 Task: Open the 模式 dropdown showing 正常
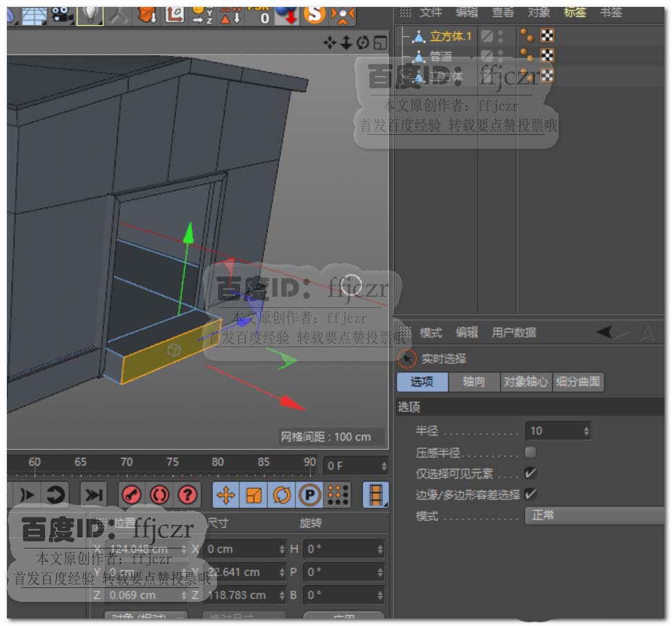[x=595, y=515]
